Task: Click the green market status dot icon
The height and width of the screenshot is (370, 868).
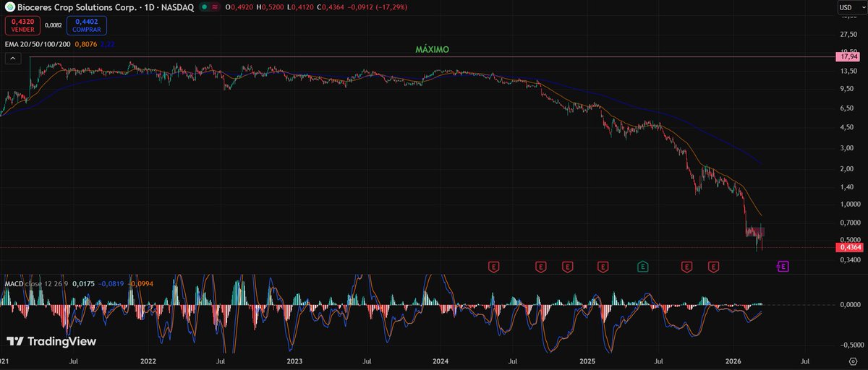Action: [205, 7]
